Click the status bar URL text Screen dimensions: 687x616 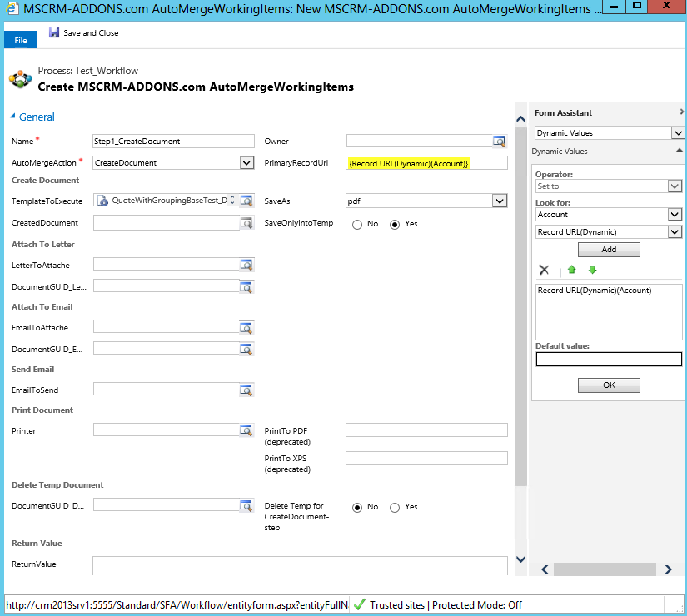177,605
